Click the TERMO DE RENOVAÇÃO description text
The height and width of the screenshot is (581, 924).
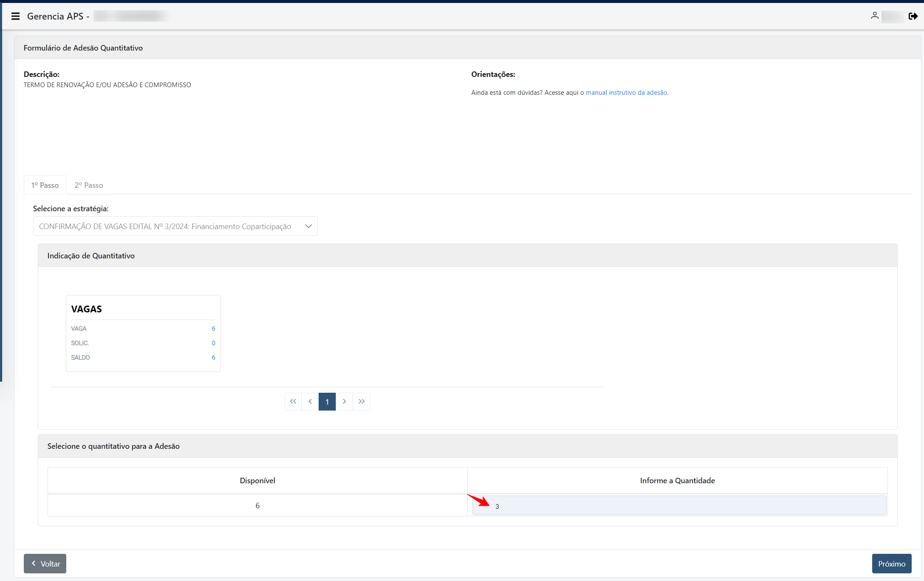click(x=107, y=85)
